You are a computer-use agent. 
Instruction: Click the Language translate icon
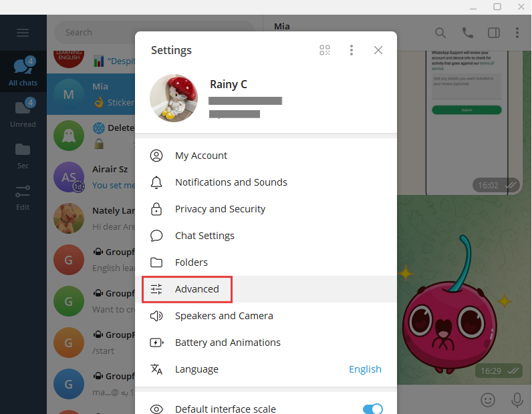156,369
